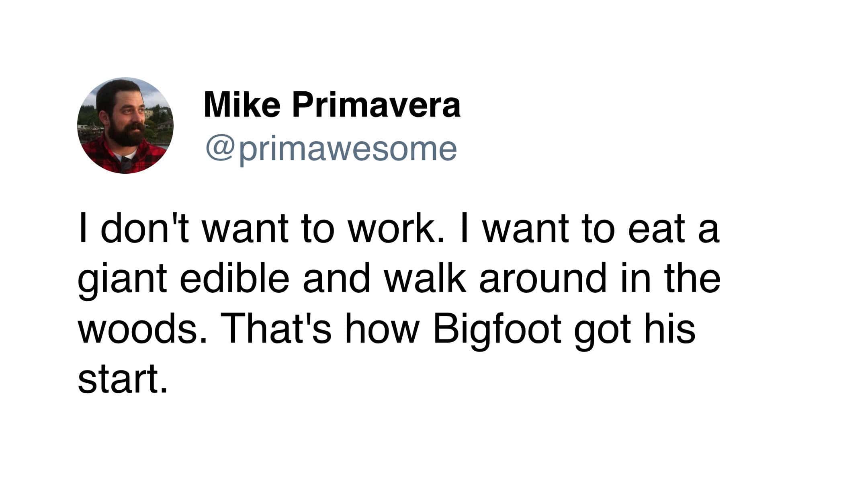Click the @primawesome handle
868x481 pixels.
[331, 149]
